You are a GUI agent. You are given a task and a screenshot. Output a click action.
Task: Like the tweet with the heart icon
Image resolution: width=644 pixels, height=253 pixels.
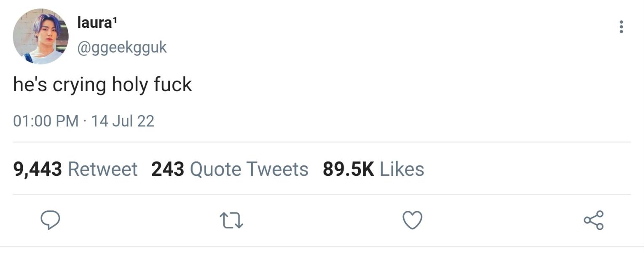tap(412, 220)
